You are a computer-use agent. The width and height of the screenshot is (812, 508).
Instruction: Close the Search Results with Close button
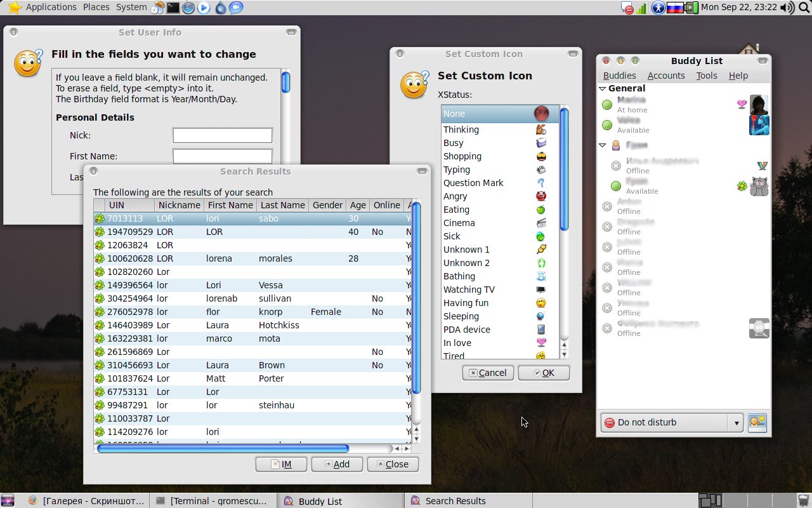coord(393,464)
